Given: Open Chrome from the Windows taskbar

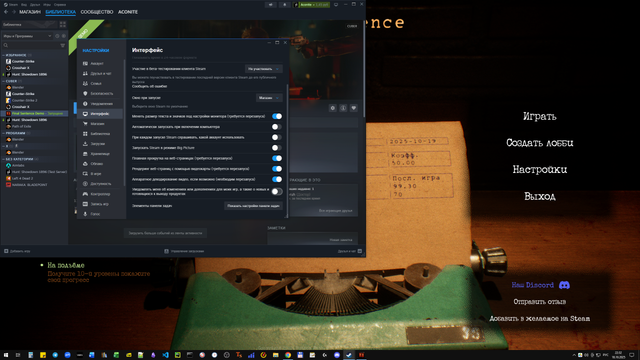Looking at the screenshot, I should (x=288, y=355).
